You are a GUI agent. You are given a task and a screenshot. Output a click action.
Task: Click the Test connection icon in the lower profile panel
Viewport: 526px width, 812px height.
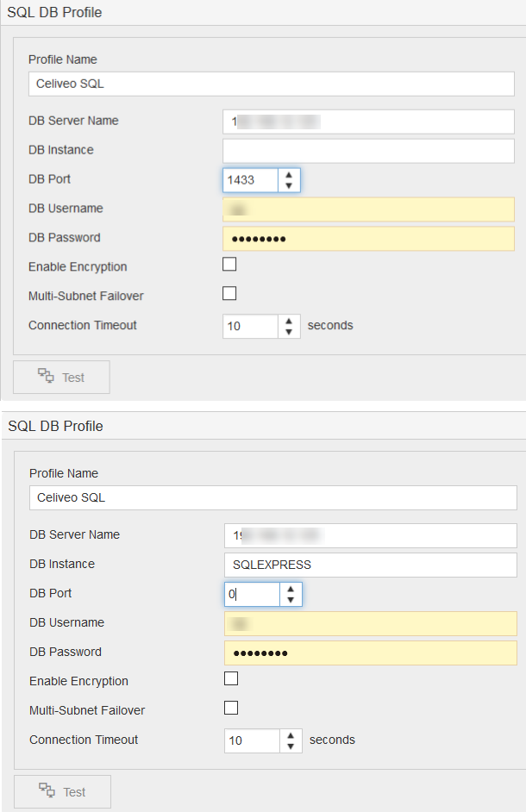click(x=47, y=791)
